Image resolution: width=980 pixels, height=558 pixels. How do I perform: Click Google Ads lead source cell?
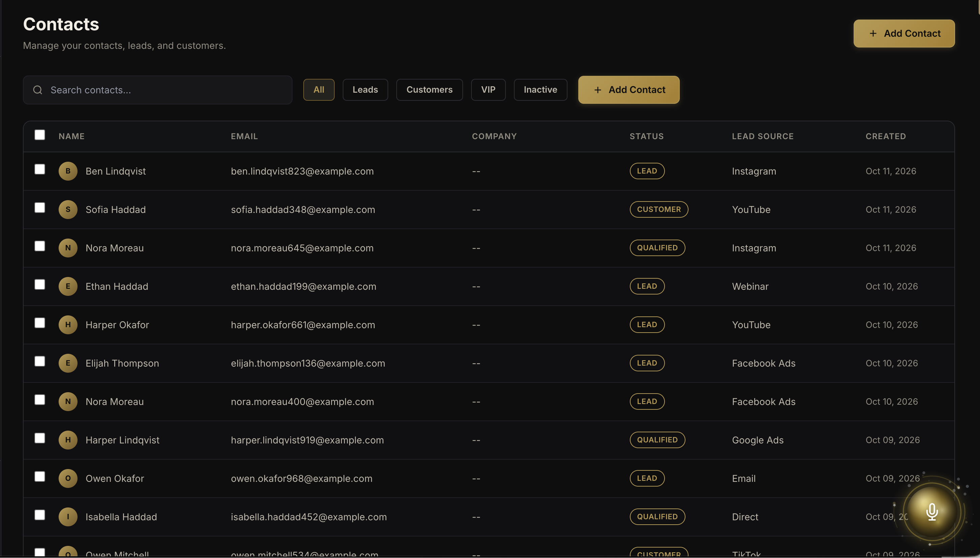coord(758,440)
